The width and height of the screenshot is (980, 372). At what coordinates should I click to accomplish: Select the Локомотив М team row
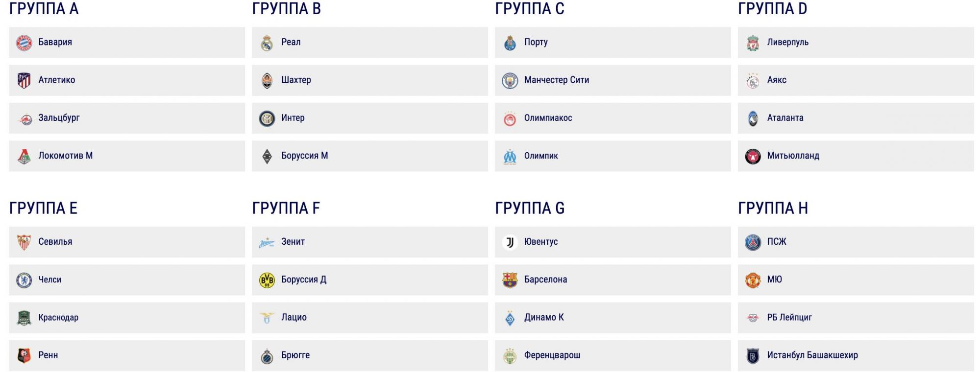[126, 156]
